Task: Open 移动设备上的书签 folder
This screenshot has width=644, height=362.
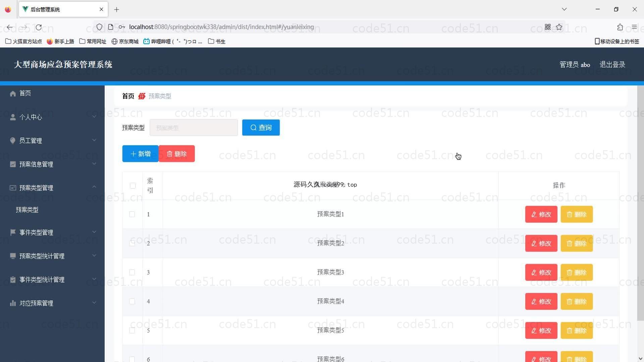Action: [617, 41]
